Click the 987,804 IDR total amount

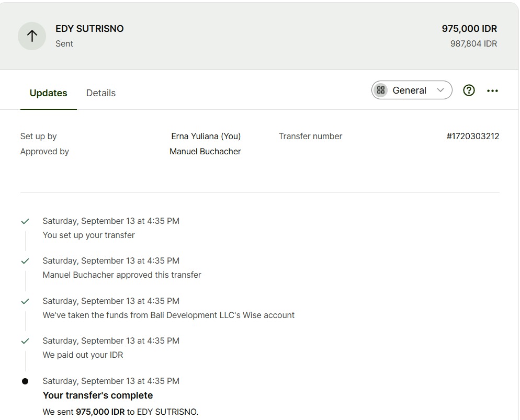tap(473, 44)
